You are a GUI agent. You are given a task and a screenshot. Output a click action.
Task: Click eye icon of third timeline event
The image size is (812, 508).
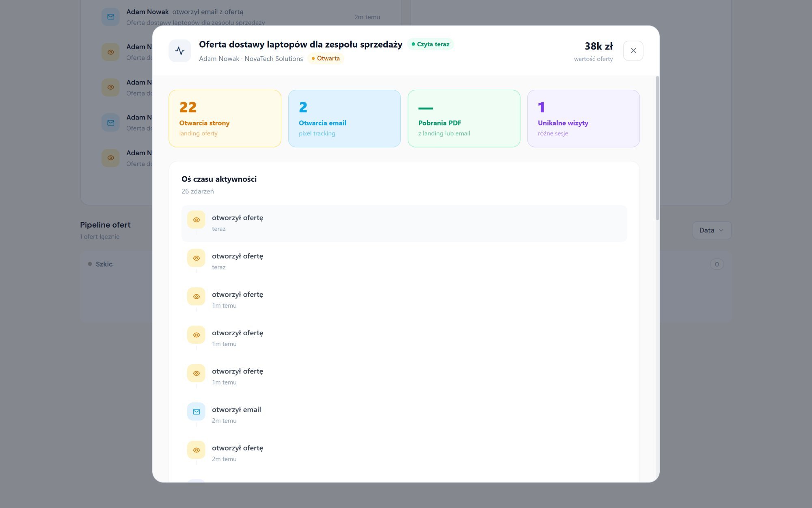tap(196, 297)
